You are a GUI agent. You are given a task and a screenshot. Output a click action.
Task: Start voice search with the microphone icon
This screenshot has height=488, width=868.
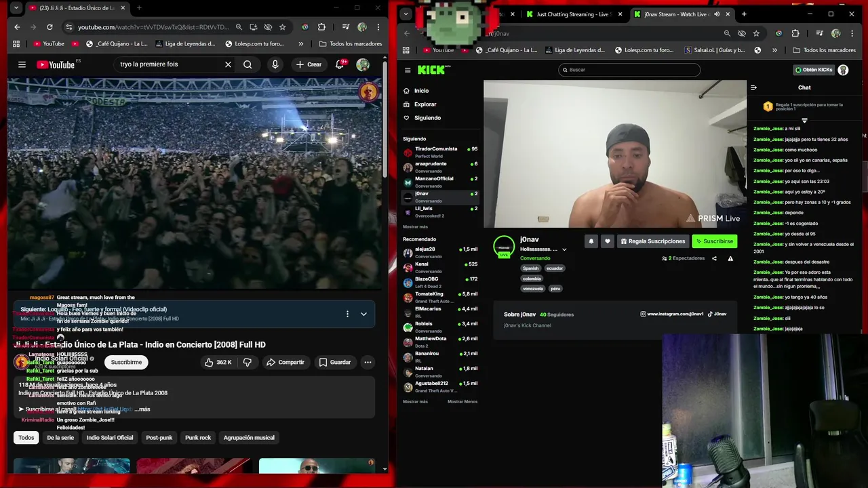pyautogui.click(x=275, y=64)
